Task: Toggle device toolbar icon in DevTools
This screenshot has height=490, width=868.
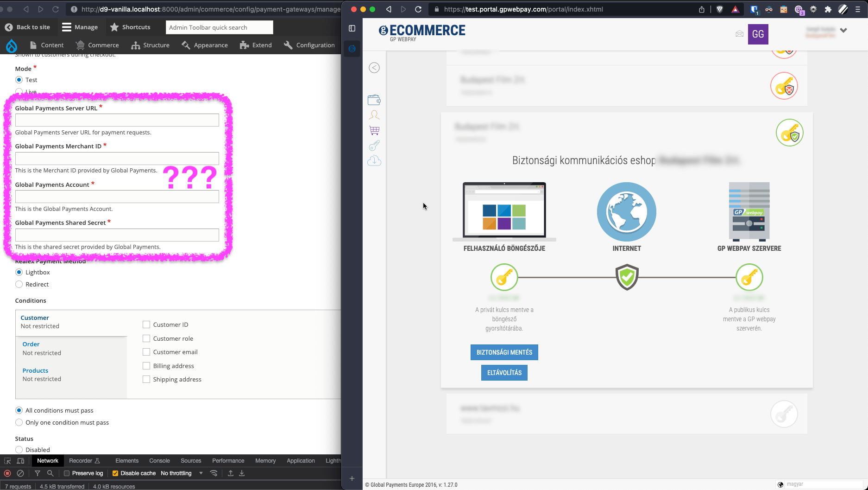Action: (x=20, y=461)
